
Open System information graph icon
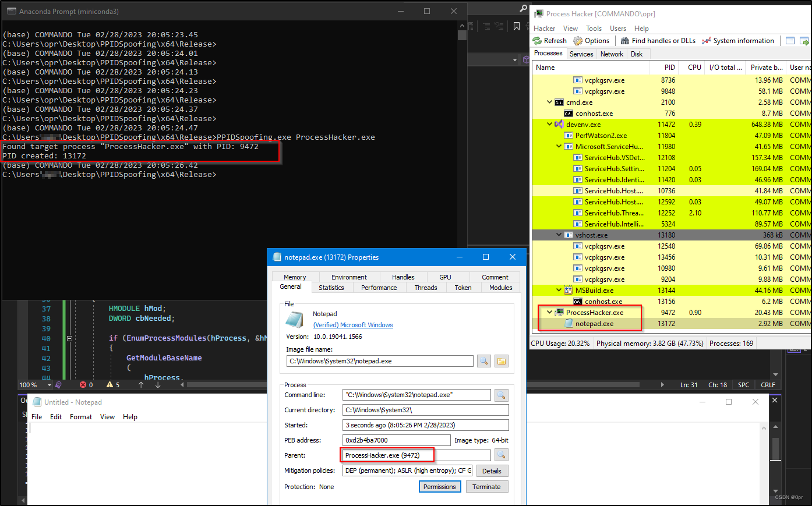click(x=707, y=41)
